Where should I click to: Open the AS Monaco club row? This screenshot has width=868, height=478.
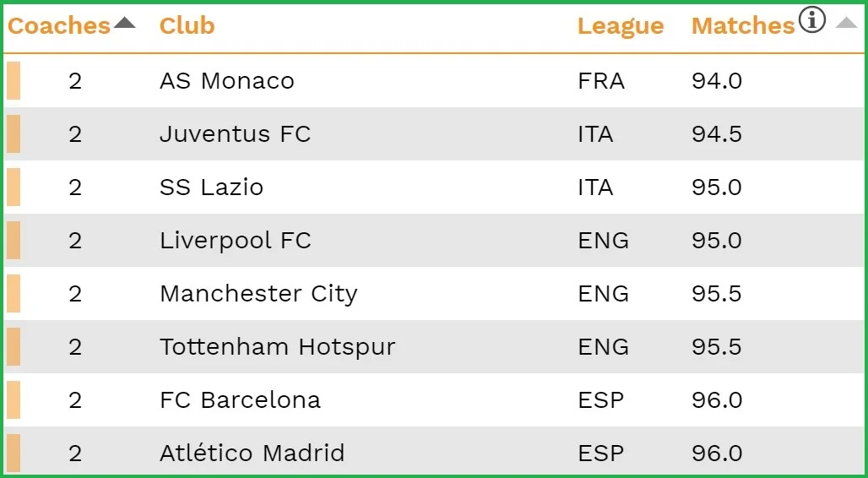tap(226, 81)
